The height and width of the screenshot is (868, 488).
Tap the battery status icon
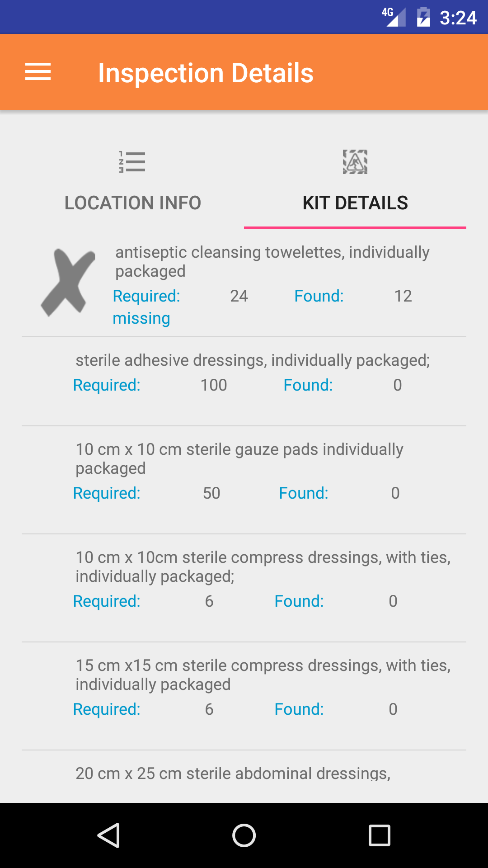[x=423, y=17]
